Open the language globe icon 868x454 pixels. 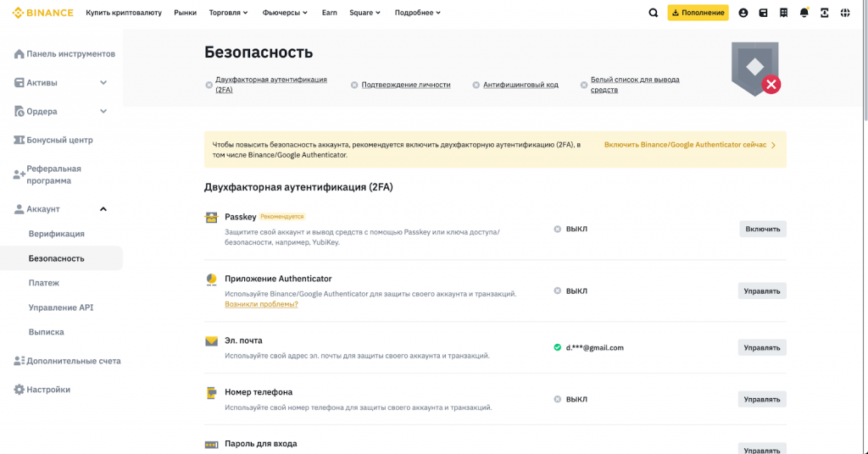[845, 13]
